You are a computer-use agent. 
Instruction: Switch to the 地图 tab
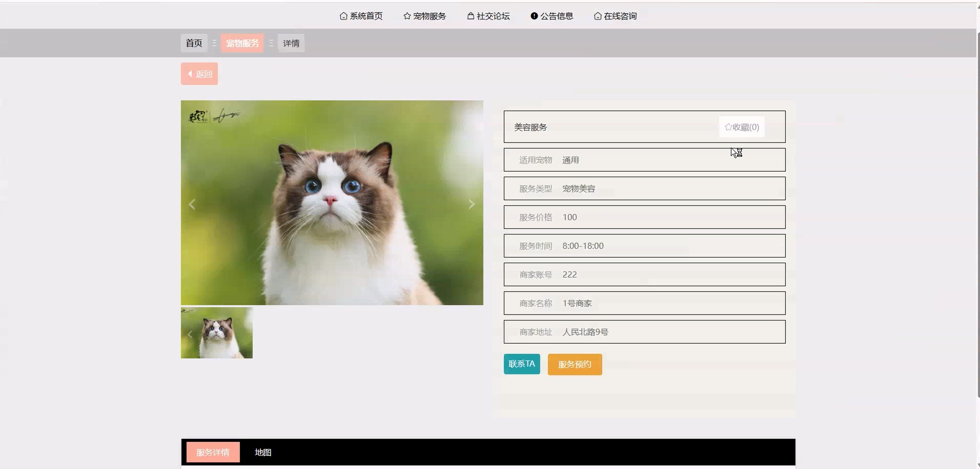coord(263,452)
